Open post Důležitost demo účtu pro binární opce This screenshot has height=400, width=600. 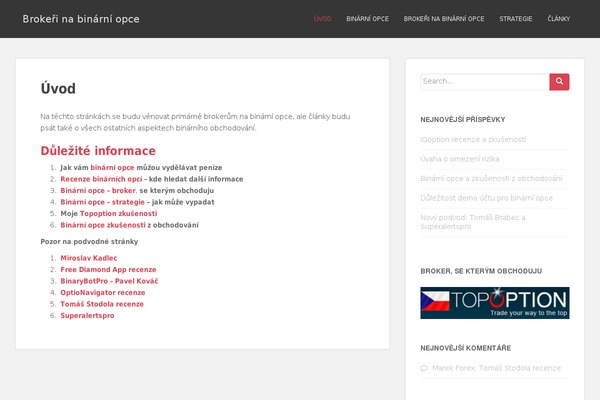486,198
